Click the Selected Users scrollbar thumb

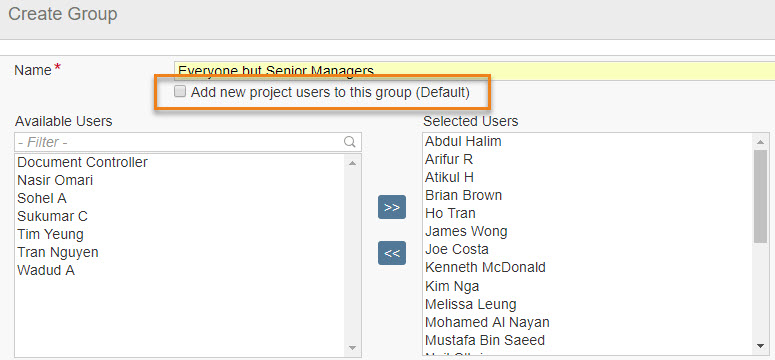tap(761, 196)
